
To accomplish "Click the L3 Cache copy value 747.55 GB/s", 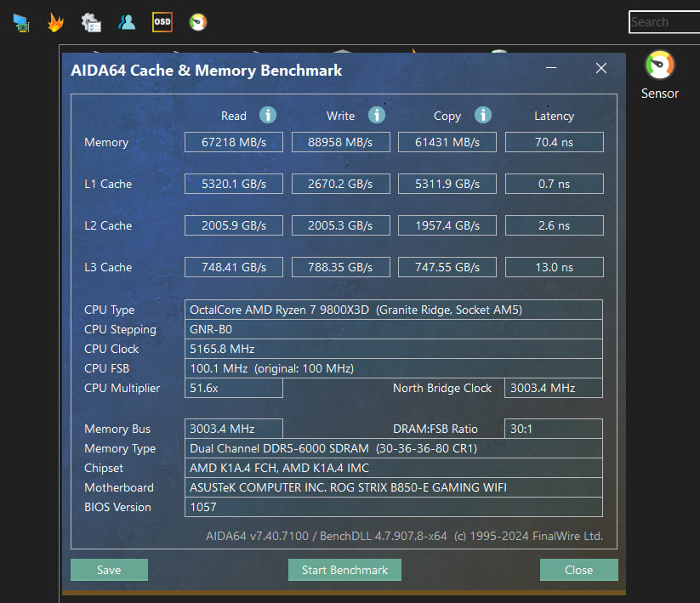I will tap(447, 267).
